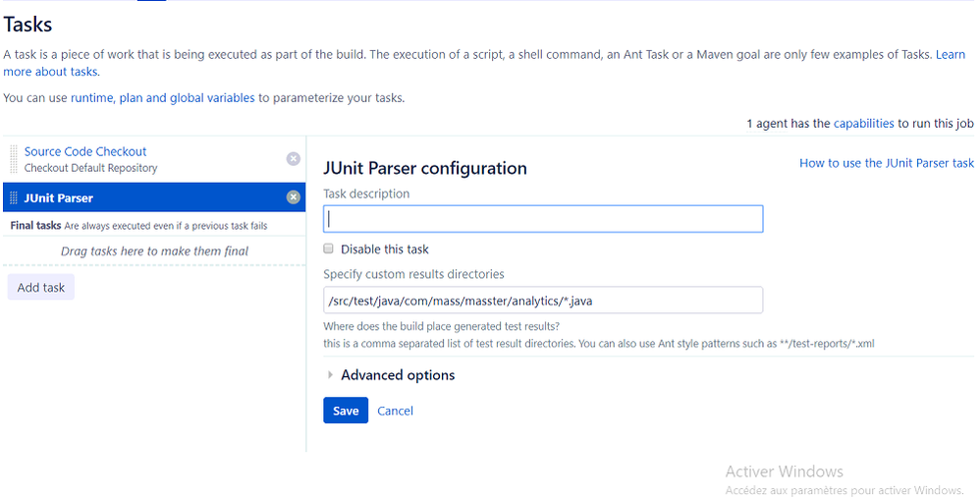Open Source Code Checkout task
The height and width of the screenshot is (498, 980).
click(x=85, y=151)
